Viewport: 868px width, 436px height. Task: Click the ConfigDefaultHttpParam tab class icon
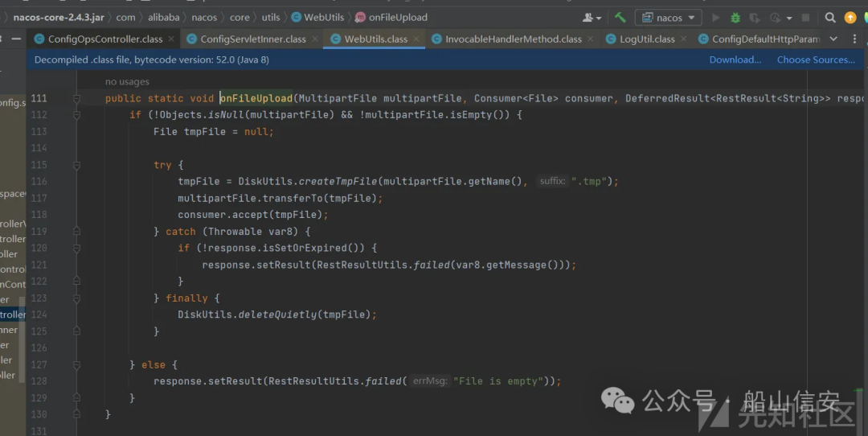coord(703,39)
